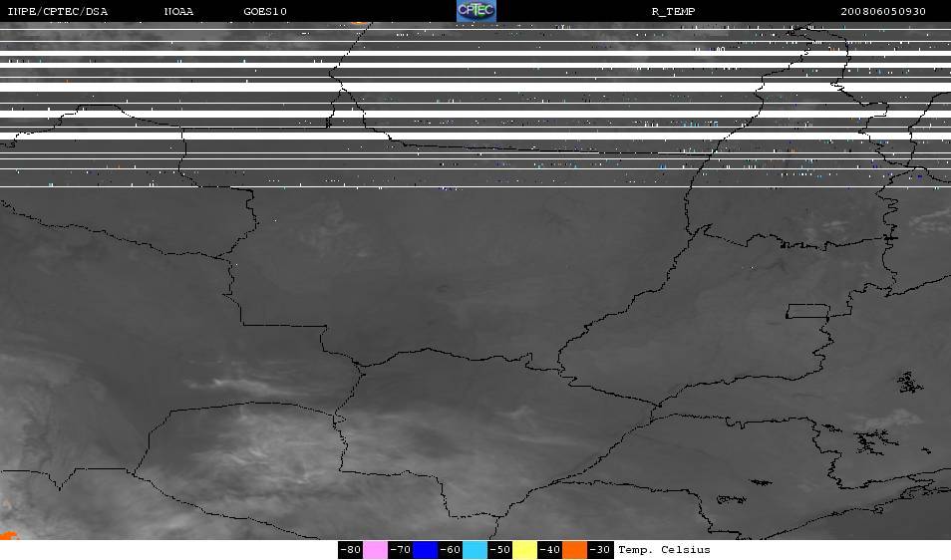Click the Temp. Celsius legend caption
Image resolution: width=951 pixels, height=560 pixels.
[x=664, y=550]
